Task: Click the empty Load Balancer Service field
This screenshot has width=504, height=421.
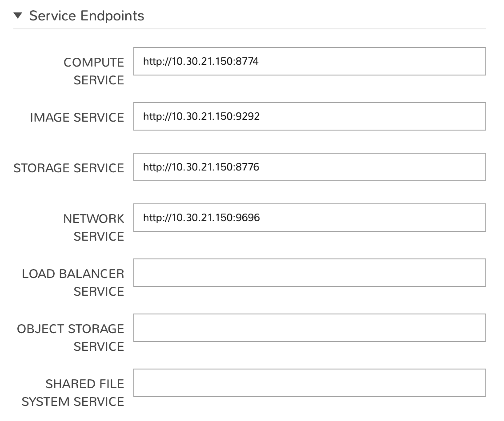Action: 309,273
